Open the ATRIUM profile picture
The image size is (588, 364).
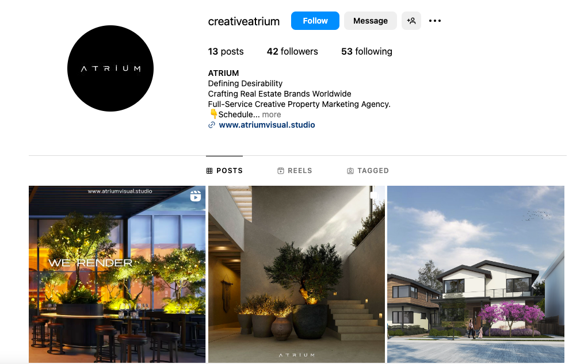(x=110, y=68)
